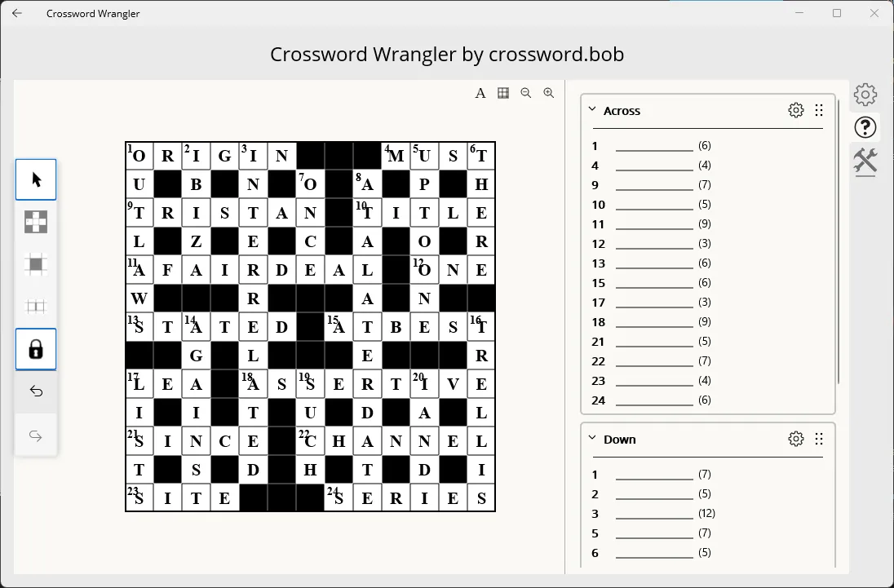Open Down panel gear settings
Viewport: 894px width, 588px height.
[x=796, y=439]
